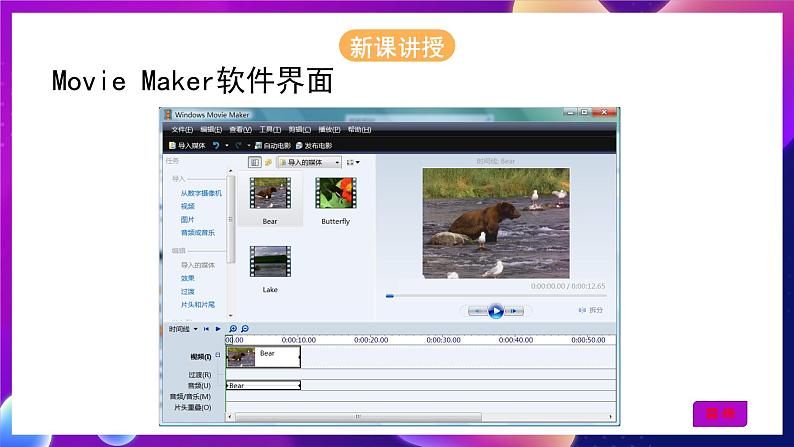The height and width of the screenshot is (447, 794).
Task: Click the timeline scroll left arrow
Action: [x=230, y=417]
